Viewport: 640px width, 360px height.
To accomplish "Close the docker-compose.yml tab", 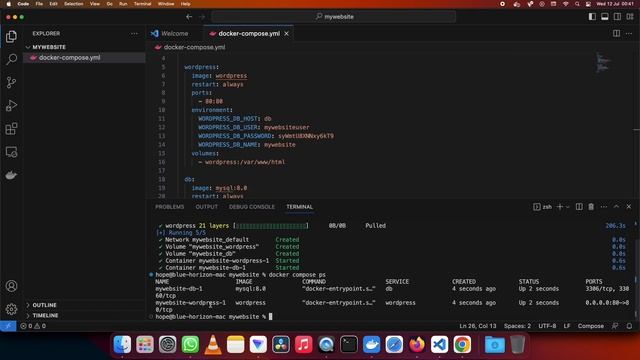I will click(x=287, y=33).
